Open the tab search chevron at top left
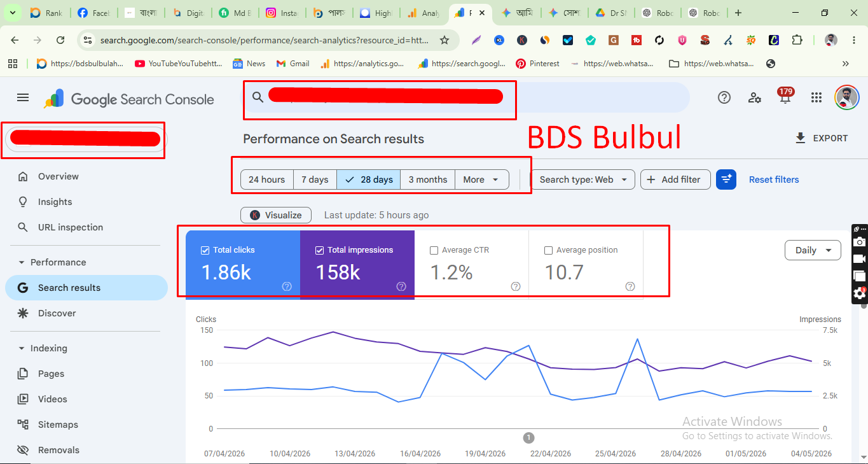Viewport: 868px width, 464px height. coord(13,13)
